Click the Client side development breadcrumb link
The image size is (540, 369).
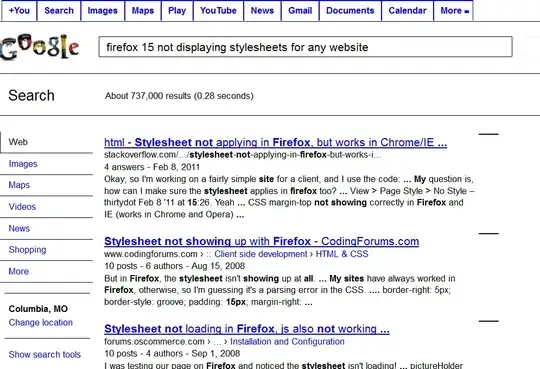point(261,254)
